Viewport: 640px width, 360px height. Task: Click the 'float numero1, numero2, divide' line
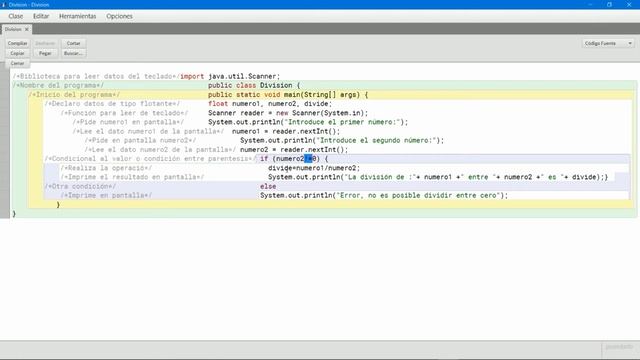(x=270, y=104)
